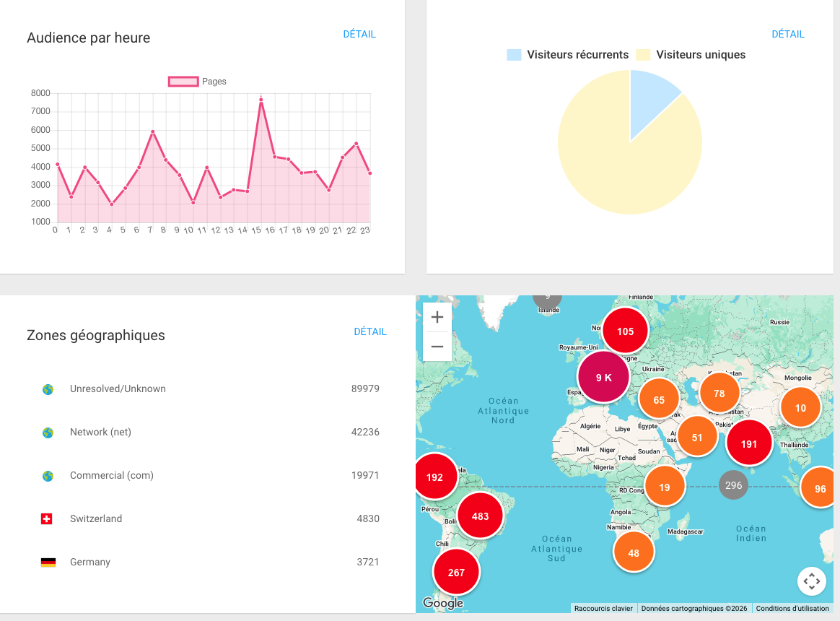The height and width of the screenshot is (621, 840).
Task: Click Conditions d'utilisation map link
Action: point(792,608)
